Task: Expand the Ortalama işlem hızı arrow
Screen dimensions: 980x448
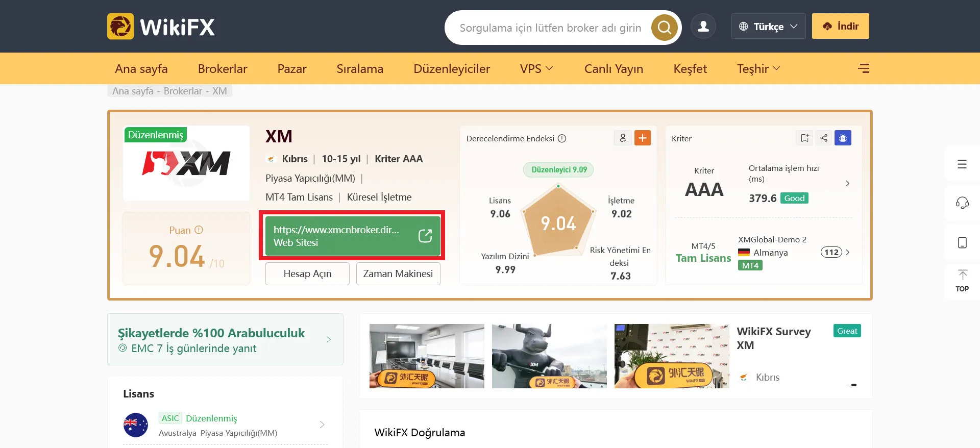Action: click(847, 183)
